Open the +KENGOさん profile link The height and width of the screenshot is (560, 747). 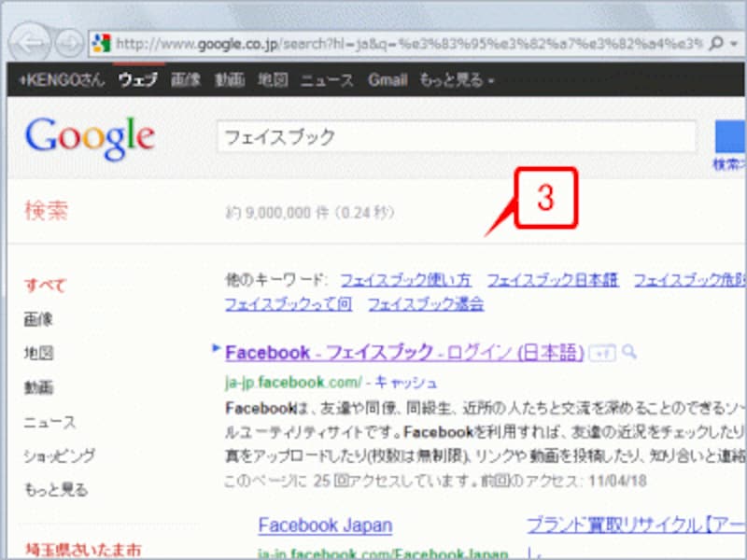point(62,79)
